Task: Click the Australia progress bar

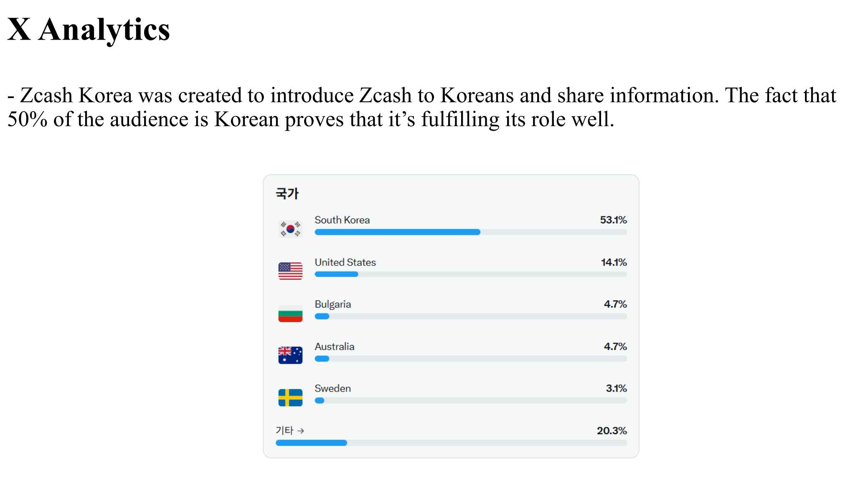Action: [471, 358]
